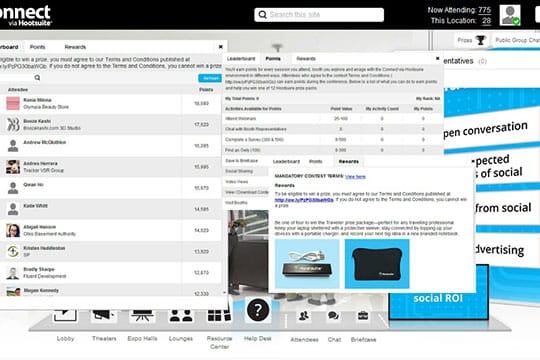The image size is (540, 360).
Task: Open the Resource Center icon
Action: pyautogui.click(x=219, y=315)
